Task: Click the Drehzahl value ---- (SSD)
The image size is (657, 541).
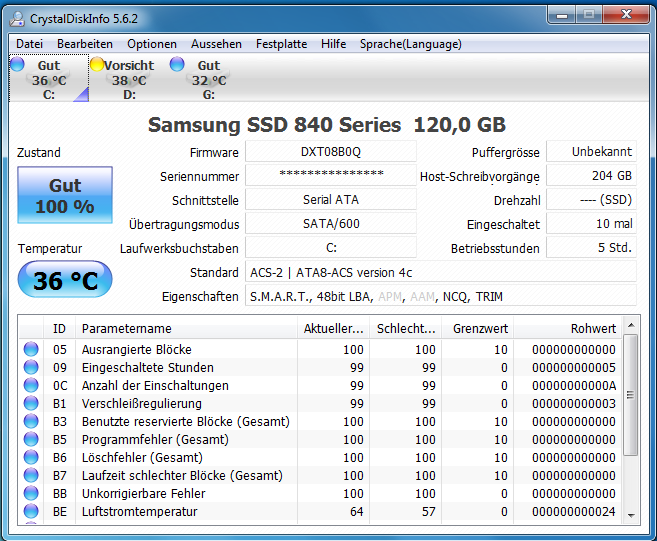Action: click(x=591, y=199)
